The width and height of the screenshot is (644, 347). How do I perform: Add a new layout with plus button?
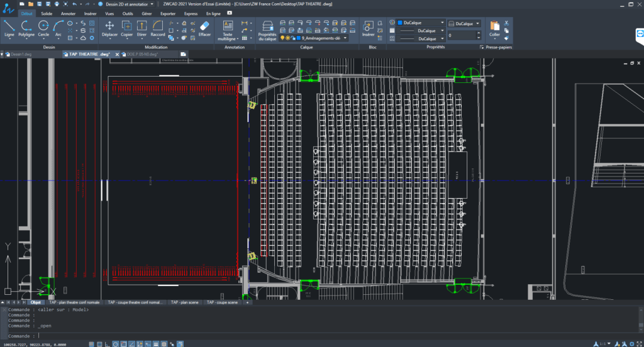[x=247, y=302]
